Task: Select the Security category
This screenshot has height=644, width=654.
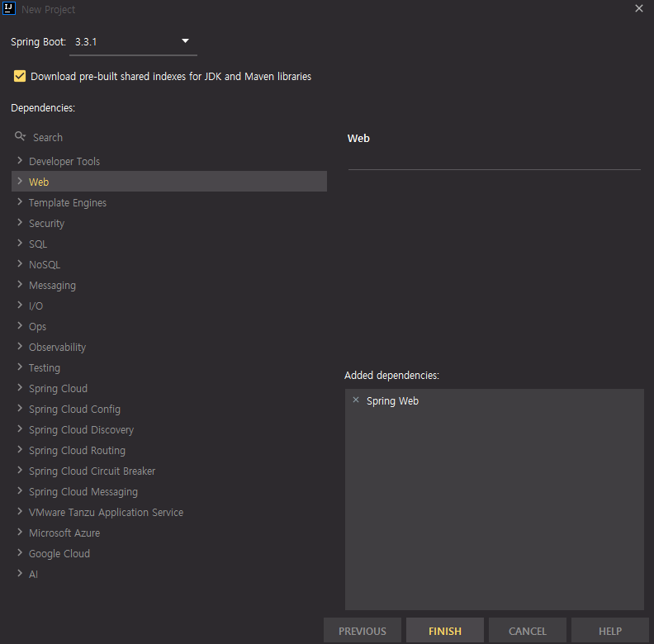Action: click(47, 224)
